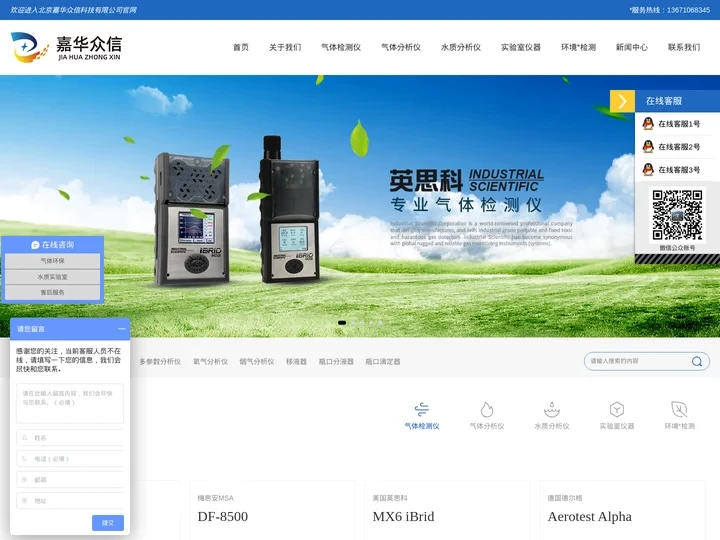Open the 新闻中心 nav menu
Viewport: 720px width, 540px height.
(632, 47)
